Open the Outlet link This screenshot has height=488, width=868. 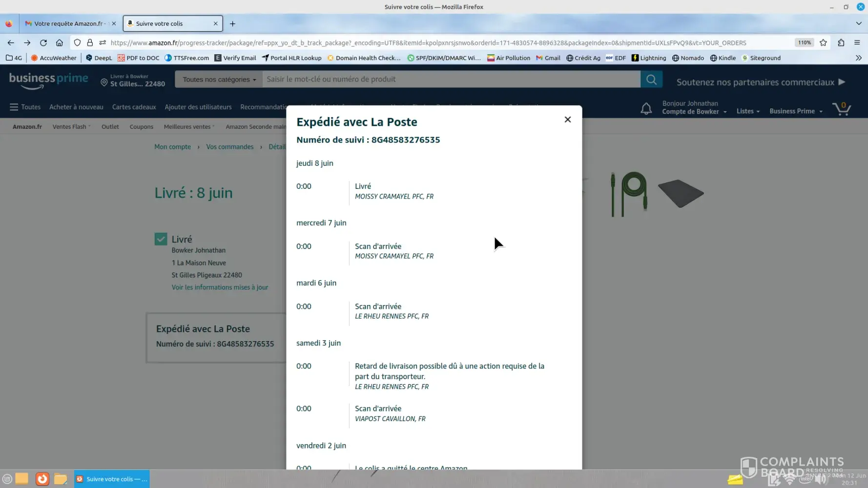110,126
